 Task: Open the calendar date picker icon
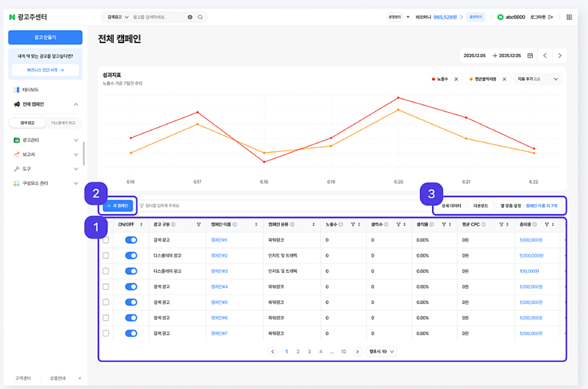pos(530,55)
